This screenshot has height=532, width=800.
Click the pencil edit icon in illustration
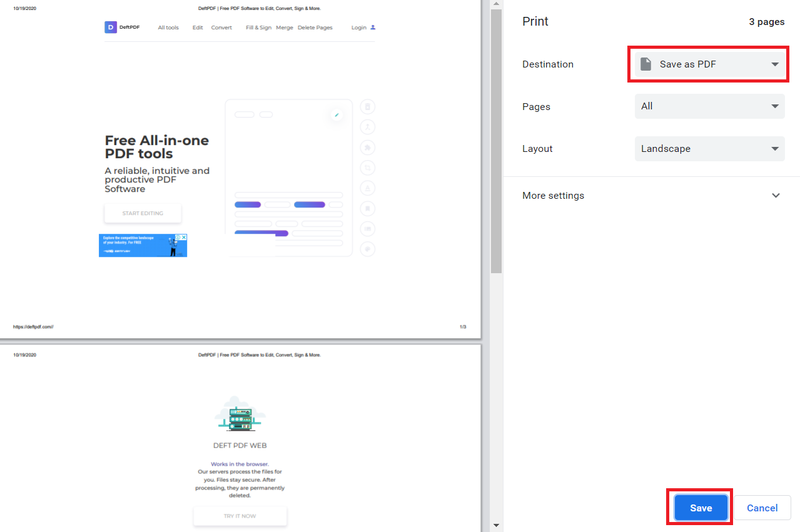coord(337,115)
